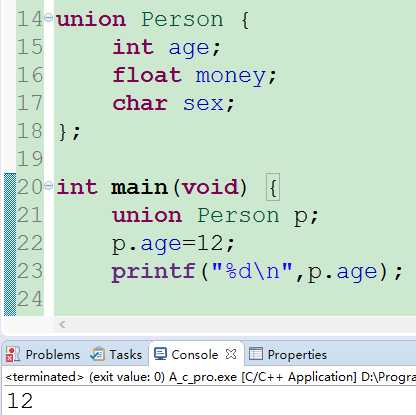This screenshot has height=415, width=416.
Task: Click '[C/C++ Application]' in console header
Action: (299, 377)
